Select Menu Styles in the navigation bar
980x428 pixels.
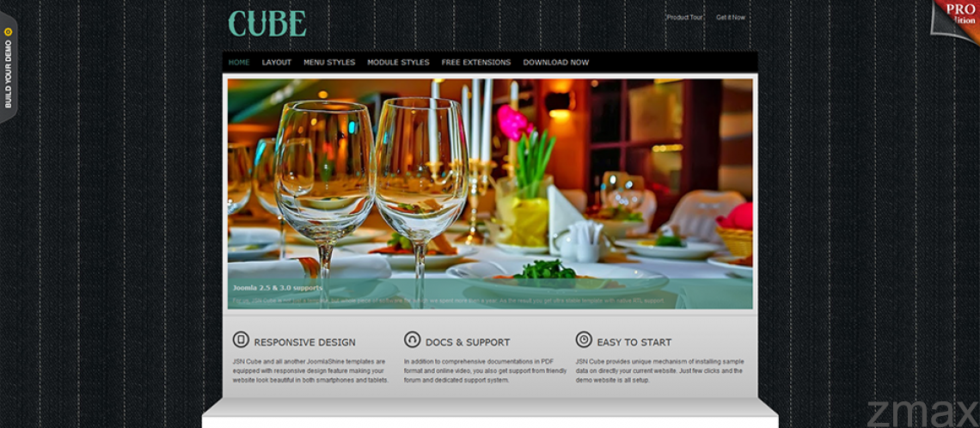click(329, 63)
